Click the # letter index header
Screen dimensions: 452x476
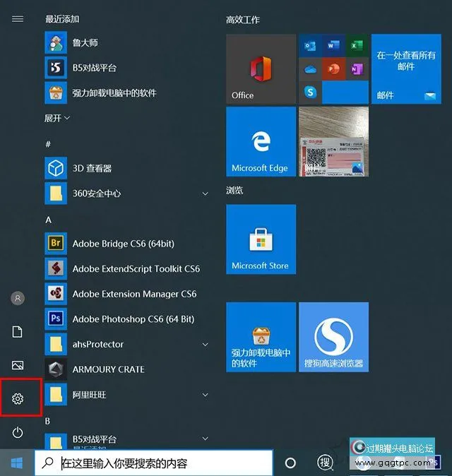[x=48, y=144]
